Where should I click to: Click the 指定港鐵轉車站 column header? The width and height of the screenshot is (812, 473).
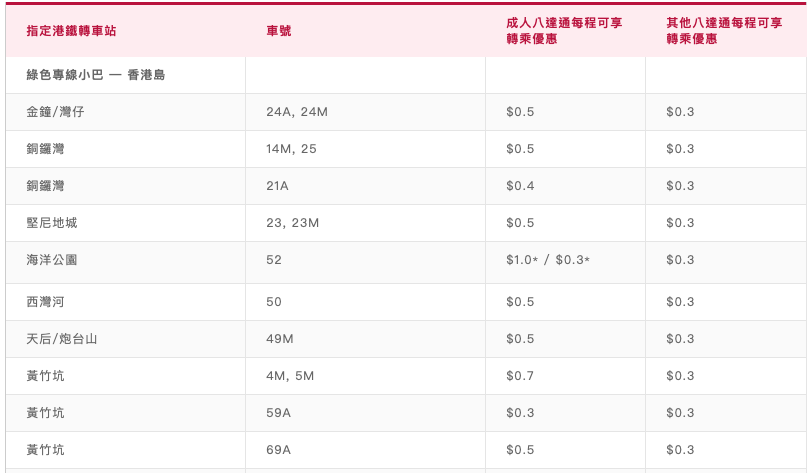71,31
